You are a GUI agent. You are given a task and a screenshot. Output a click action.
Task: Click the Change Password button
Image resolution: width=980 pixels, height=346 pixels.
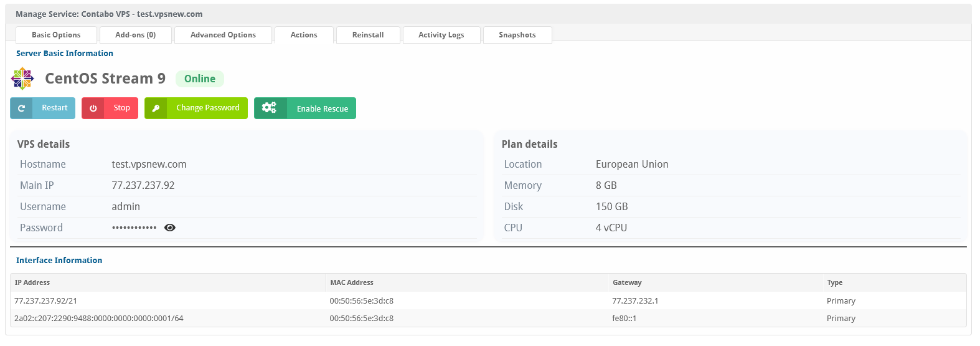[x=196, y=108]
